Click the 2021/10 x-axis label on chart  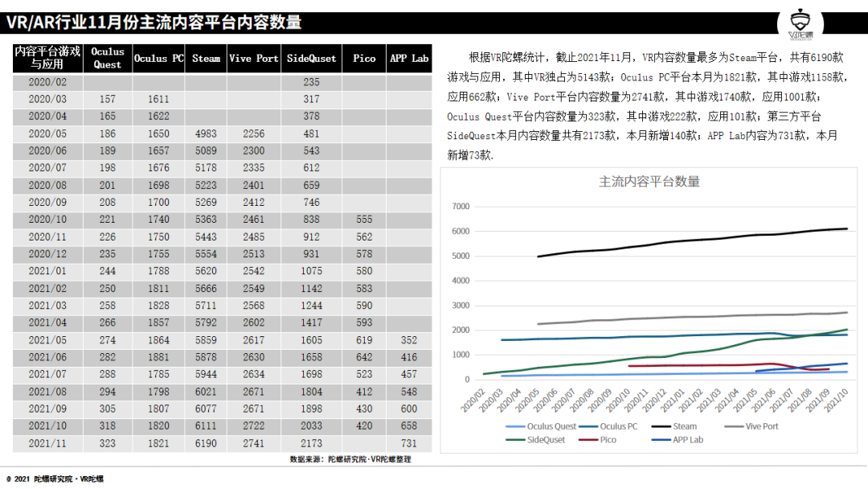point(836,400)
